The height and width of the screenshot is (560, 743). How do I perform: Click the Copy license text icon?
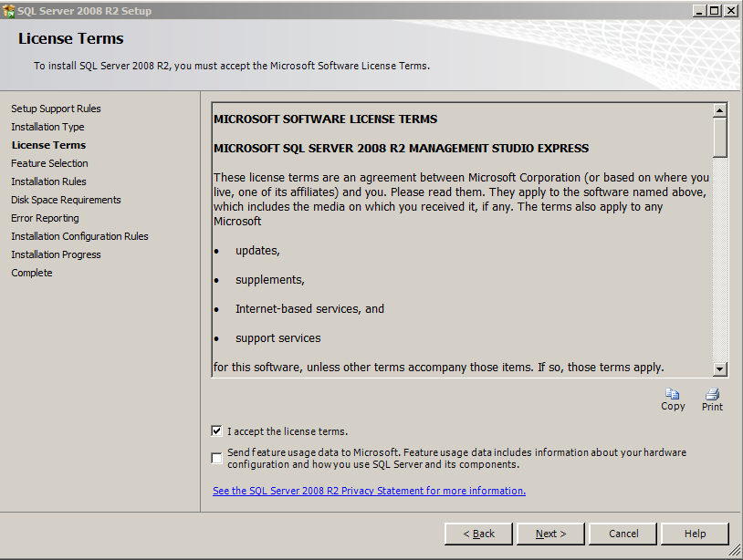673,394
